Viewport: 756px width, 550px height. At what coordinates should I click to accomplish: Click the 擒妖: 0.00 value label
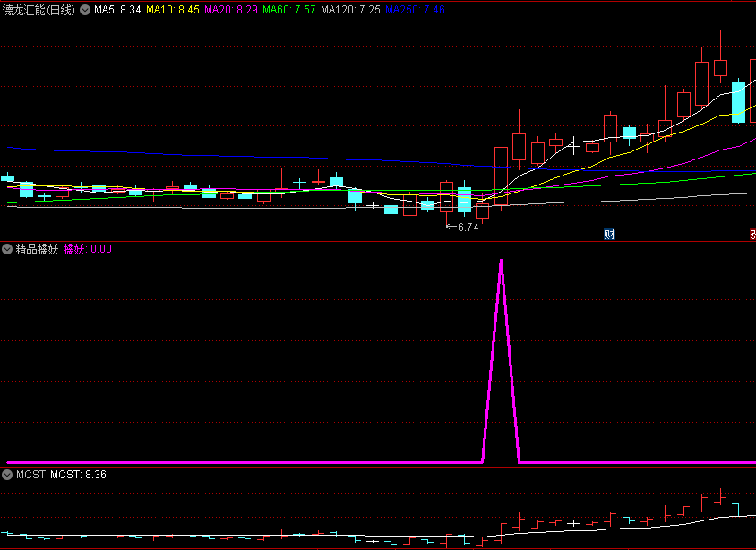[88, 249]
